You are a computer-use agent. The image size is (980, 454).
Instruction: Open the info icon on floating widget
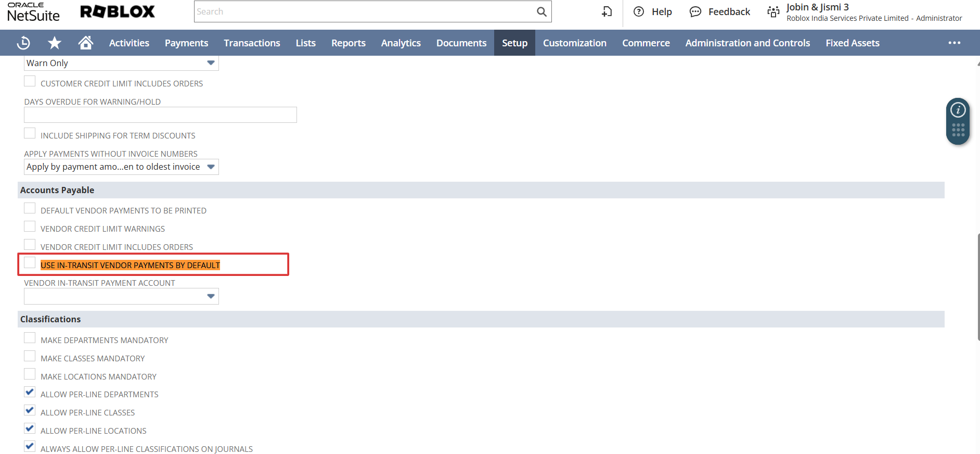(x=958, y=110)
